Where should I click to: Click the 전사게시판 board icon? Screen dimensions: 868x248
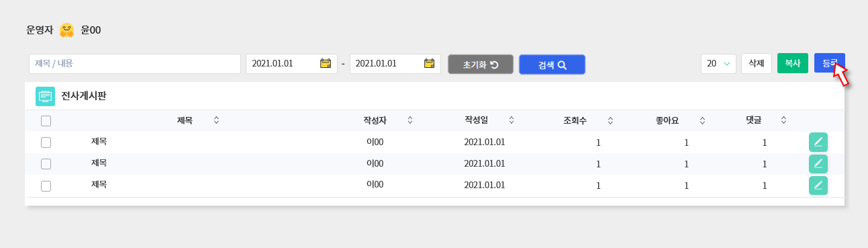46,96
